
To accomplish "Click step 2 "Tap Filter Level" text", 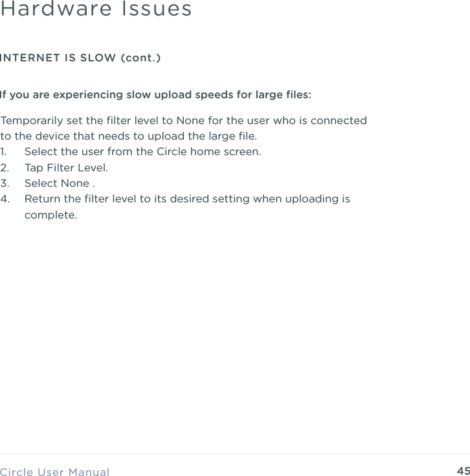I will pos(66,168).
